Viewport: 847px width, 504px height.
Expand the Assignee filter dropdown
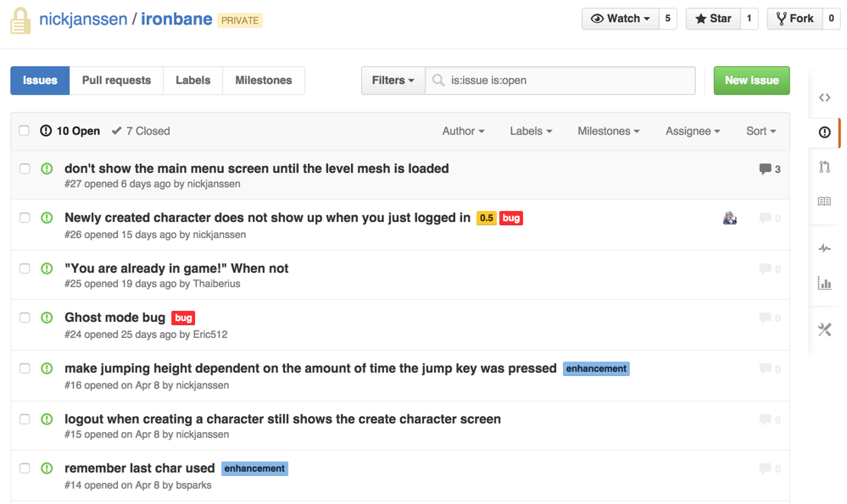tap(693, 131)
